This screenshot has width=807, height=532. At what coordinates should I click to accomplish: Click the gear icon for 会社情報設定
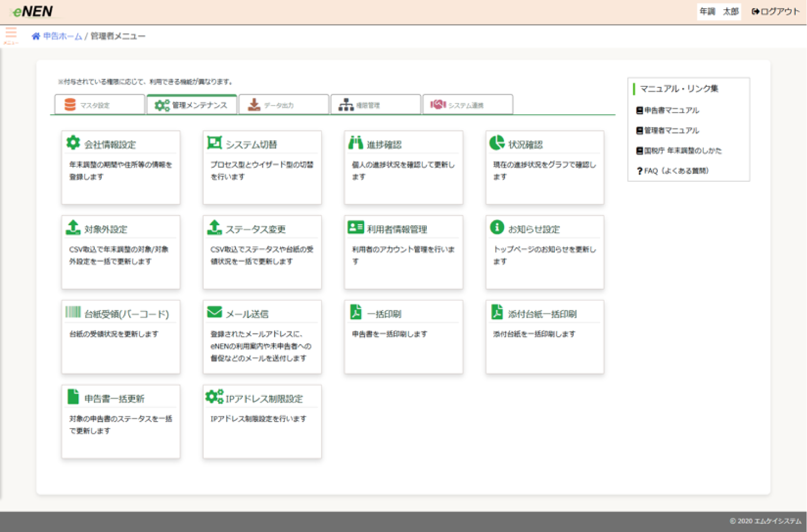[73, 143]
